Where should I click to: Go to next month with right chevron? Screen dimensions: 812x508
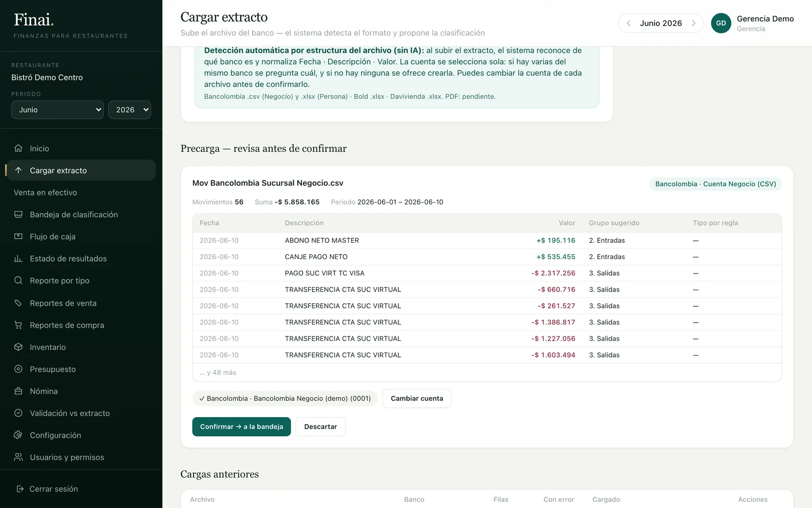693,23
